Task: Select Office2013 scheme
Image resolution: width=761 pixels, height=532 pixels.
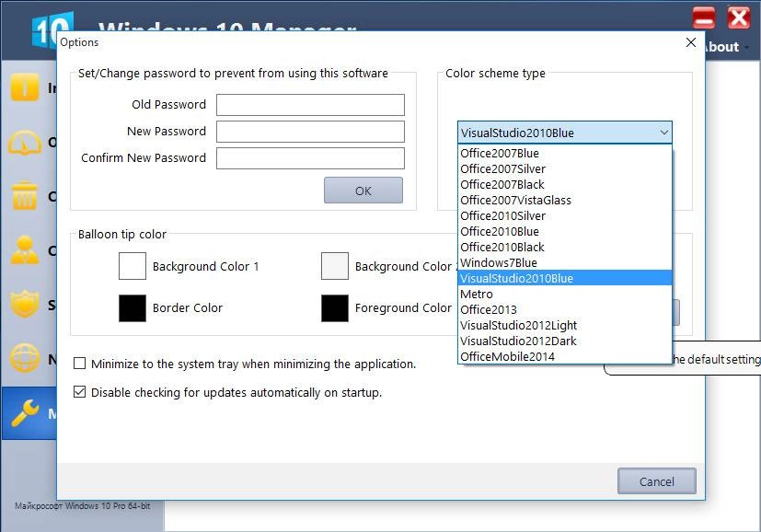Action: click(565, 309)
